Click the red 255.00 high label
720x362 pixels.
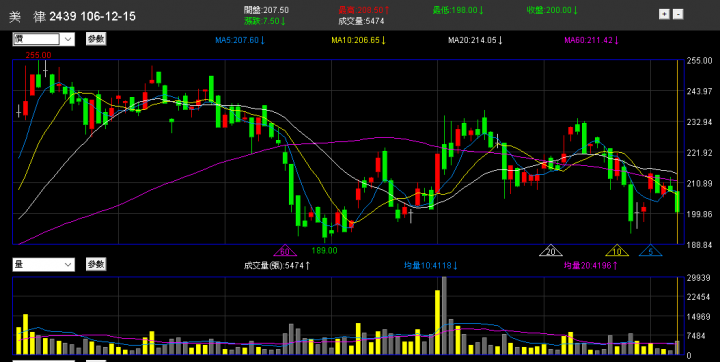click(x=39, y=55)
